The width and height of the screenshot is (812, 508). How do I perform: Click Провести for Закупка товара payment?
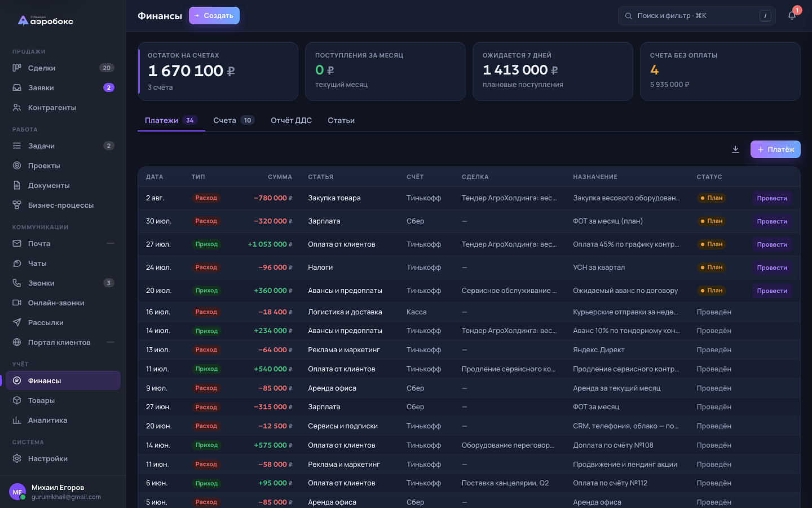(772, 198)
